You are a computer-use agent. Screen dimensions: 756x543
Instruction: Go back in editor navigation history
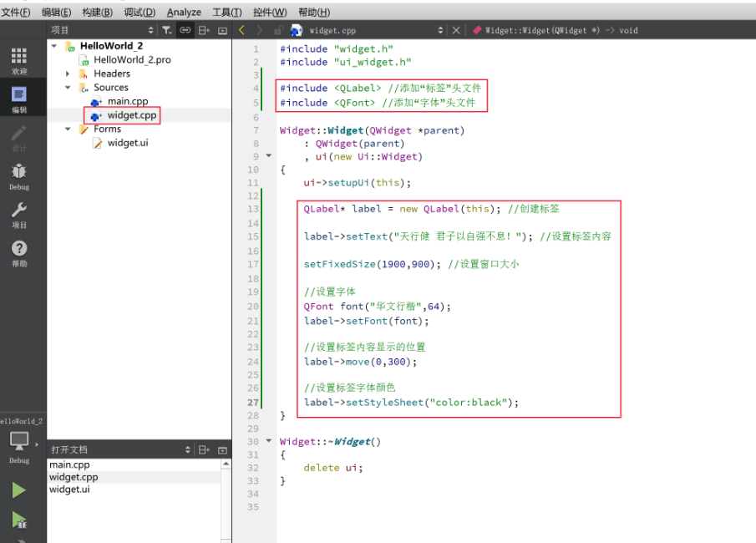click(241, 30)
